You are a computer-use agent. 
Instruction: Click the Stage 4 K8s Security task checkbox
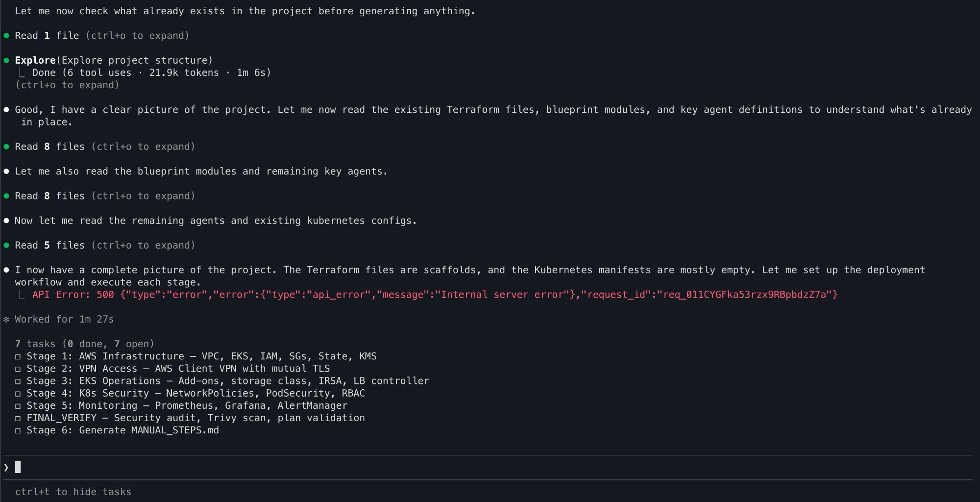point(18,394)
